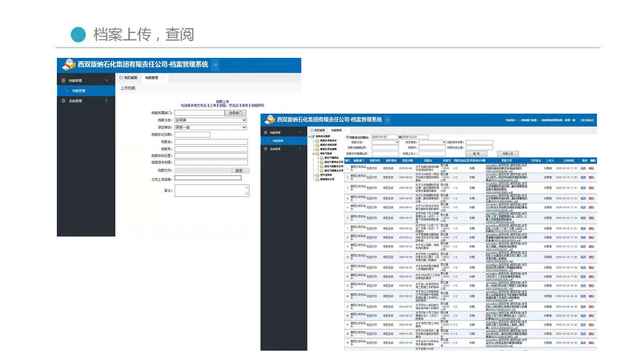The height and width of the screenshot is (361, 644).
Task: Click the 浏览... file browse button
Action: pos(240,170)
